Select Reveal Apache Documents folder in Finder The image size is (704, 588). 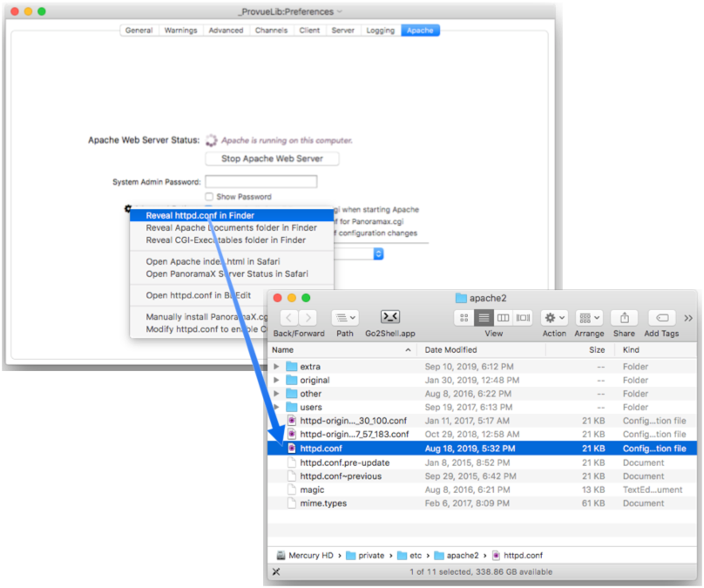click(232, 227)
